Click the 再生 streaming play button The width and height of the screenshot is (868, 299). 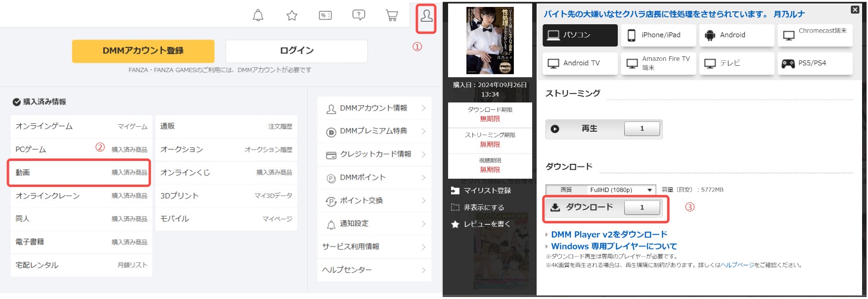(604, 129)
